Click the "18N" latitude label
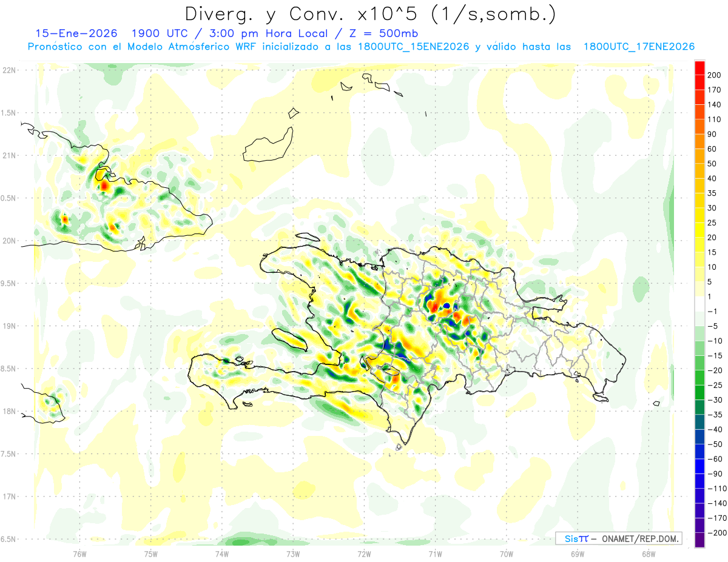This screenshot has height=562, width=728. point(9,412)
